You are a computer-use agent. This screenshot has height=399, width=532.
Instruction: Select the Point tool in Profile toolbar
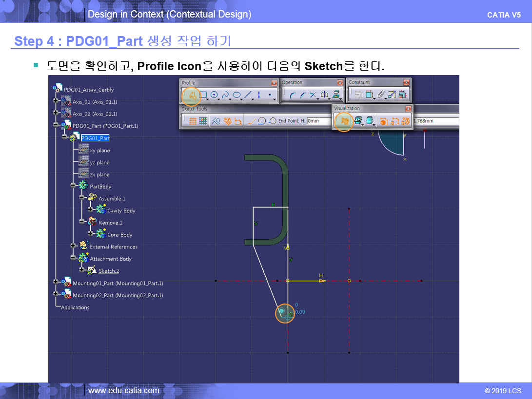pyautogui.click(x=270, y=95)
